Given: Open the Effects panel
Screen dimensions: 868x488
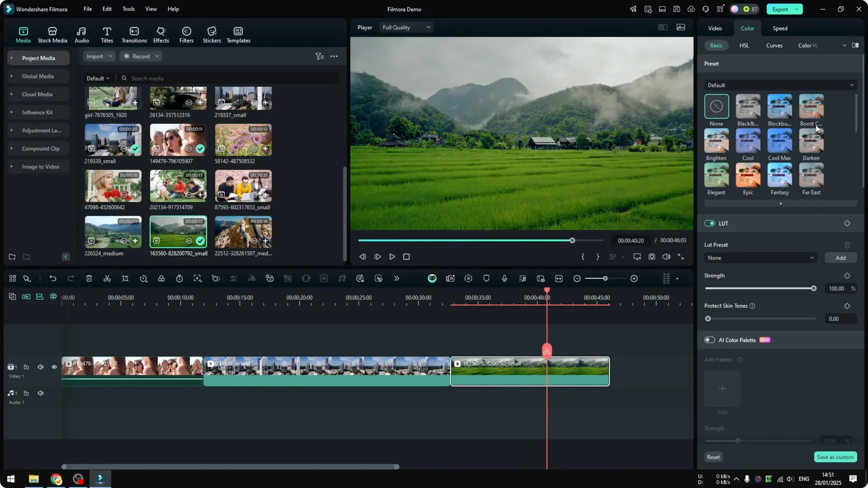Looking at the screenshot, I should click(161, 34).
